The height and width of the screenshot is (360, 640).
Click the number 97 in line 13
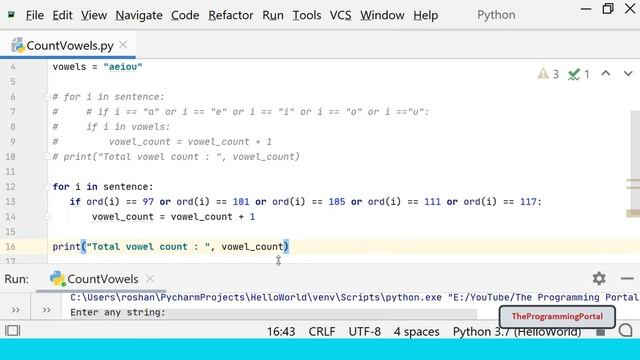point(148,202)
